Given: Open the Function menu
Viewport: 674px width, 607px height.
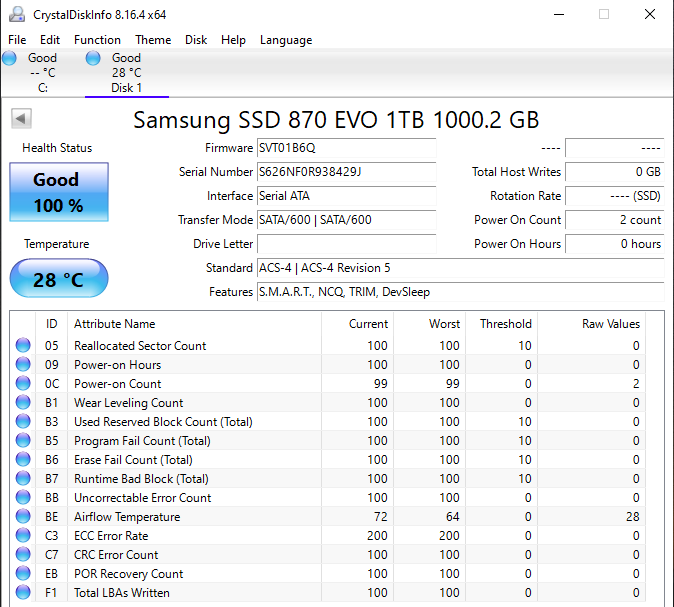Looking at the screenshot, I should pos(97,40).
